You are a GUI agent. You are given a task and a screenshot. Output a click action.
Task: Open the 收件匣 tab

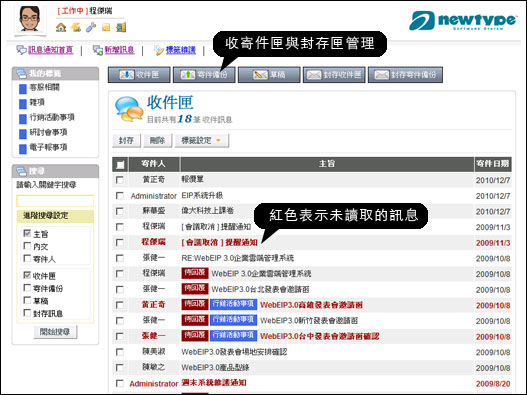point(139,75)
